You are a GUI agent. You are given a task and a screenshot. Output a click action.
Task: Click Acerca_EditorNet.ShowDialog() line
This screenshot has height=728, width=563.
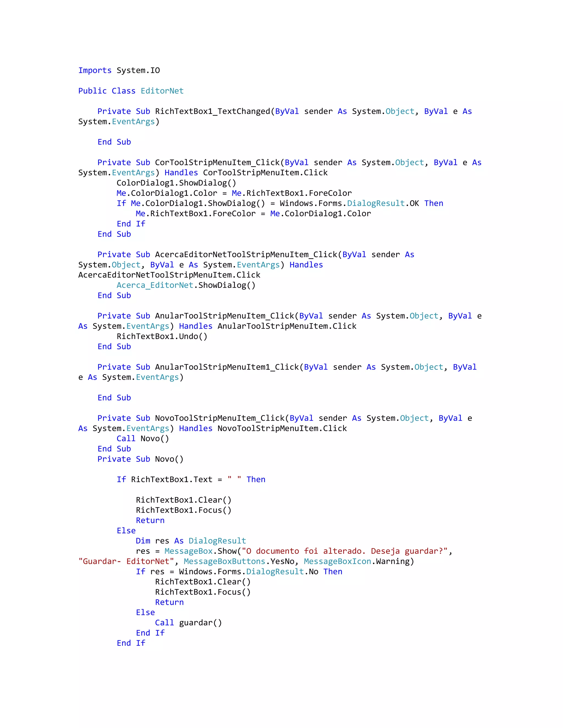point(186,285)
